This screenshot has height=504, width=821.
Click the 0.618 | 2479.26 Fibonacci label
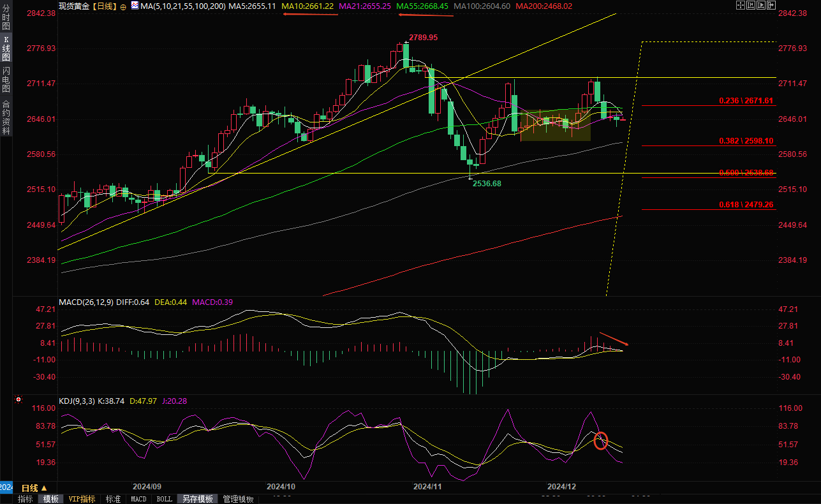click(x=746, y=205)
